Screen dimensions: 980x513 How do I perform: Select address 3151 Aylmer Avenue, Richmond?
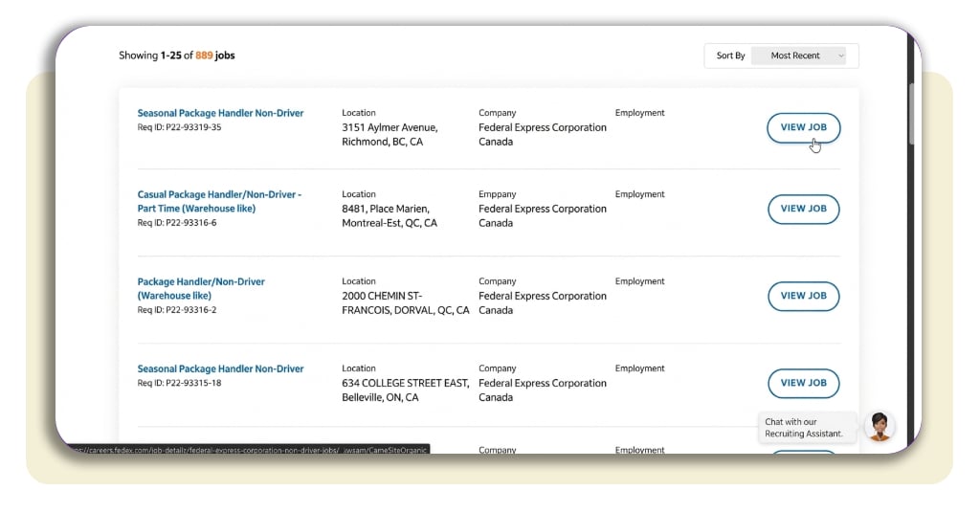point(390,134)
